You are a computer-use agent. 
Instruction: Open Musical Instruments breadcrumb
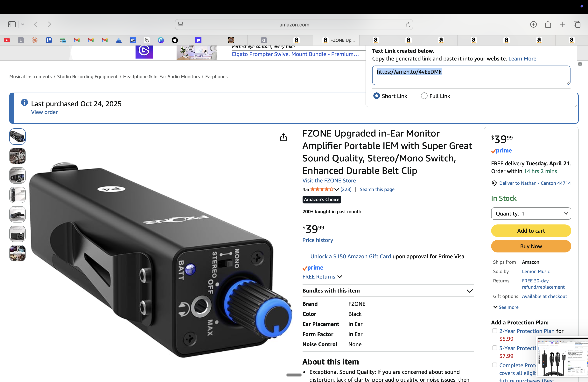click(x=30, y=77)
